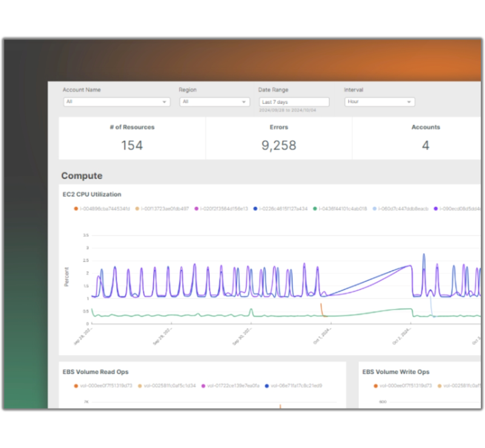Screen dimensions: 485x448
Task: Click the orange i-00f13723ae0fdb497 legend marker
Action: pos(137,207)
